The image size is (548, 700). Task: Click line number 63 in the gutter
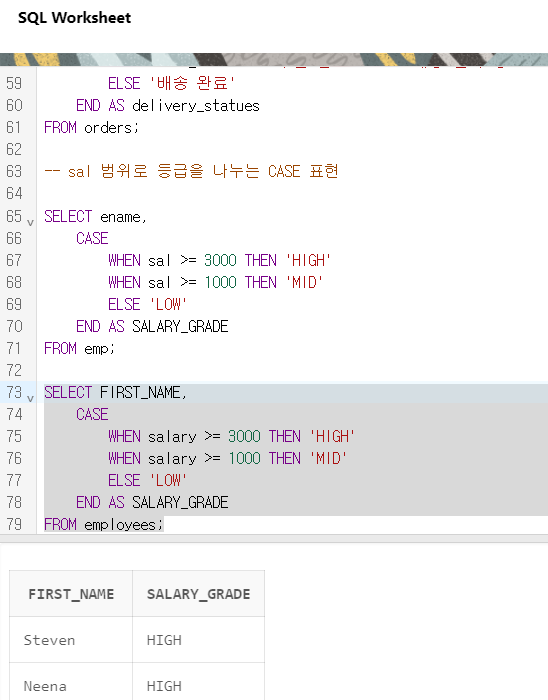click(14, 171)
